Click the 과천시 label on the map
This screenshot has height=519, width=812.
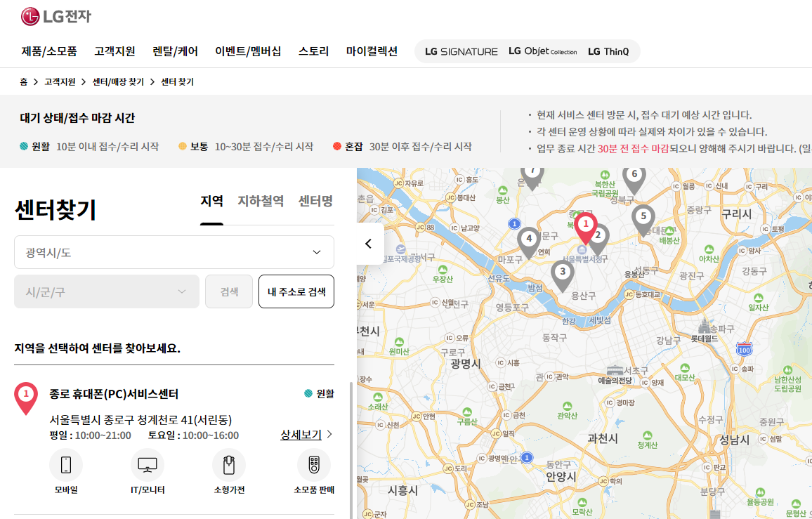pyautogui.click(x=602, y=439)
